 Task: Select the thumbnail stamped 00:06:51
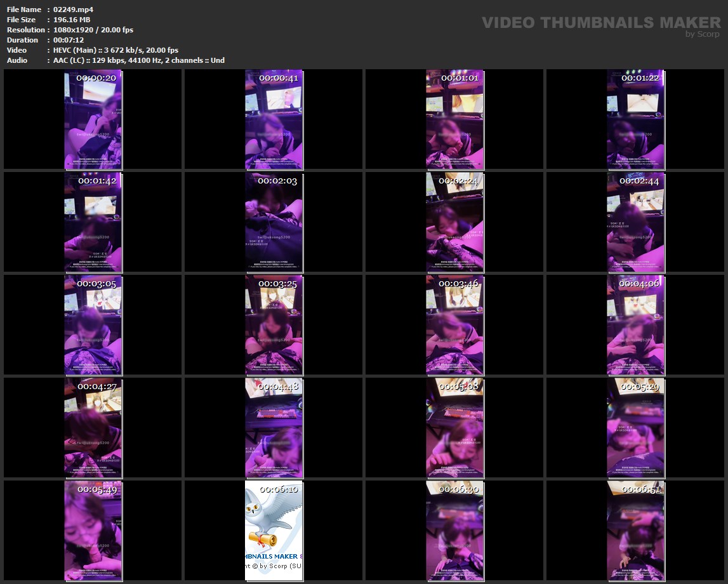point(635,531)
